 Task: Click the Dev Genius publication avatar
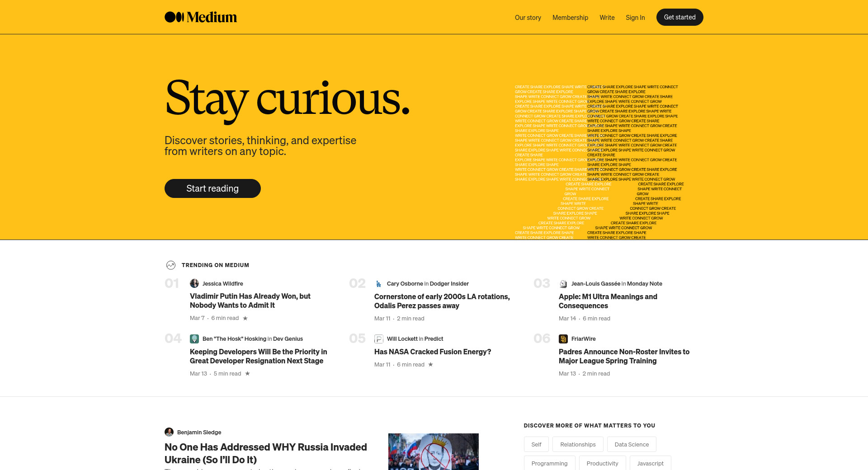tap(194, 339)
